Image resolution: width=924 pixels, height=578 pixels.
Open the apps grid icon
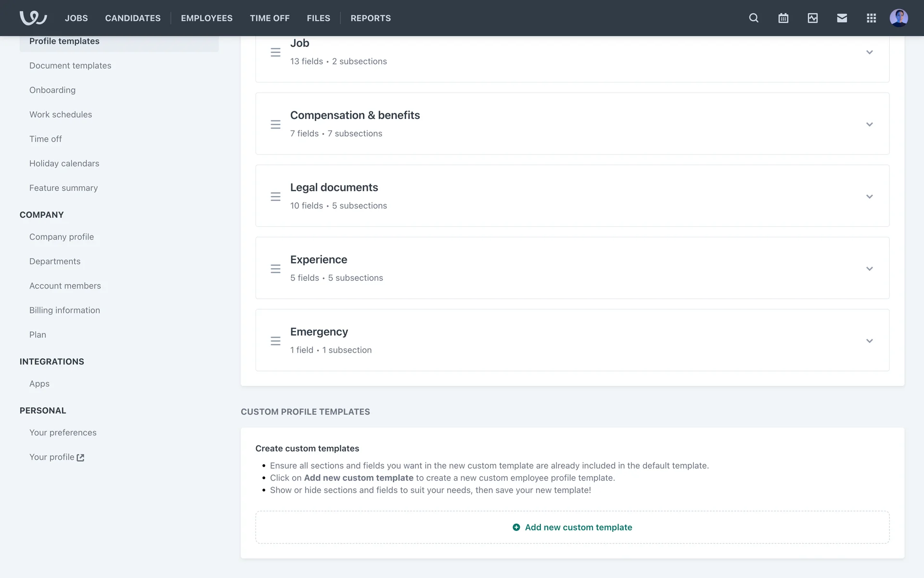click(x=871, y=18)
